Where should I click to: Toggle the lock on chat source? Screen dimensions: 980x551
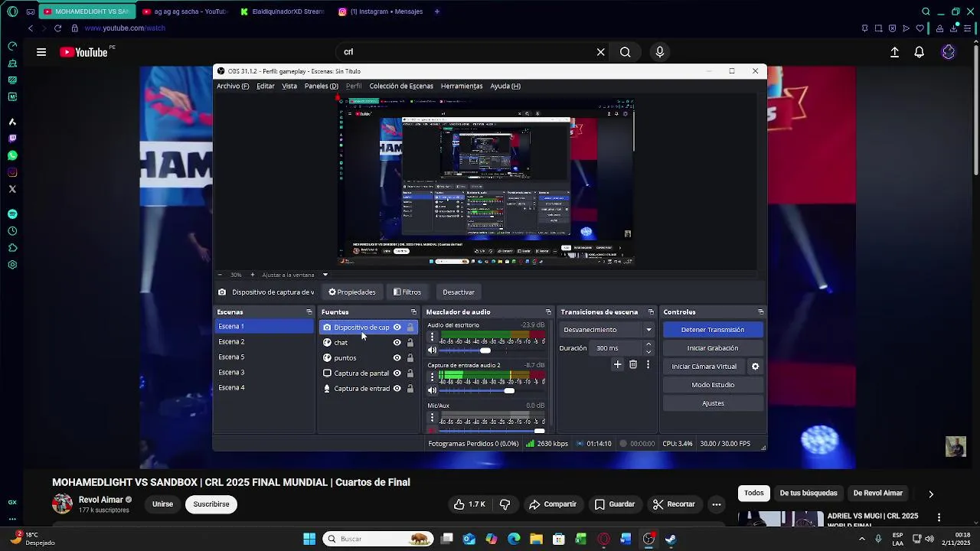click(x=410, y=343)
